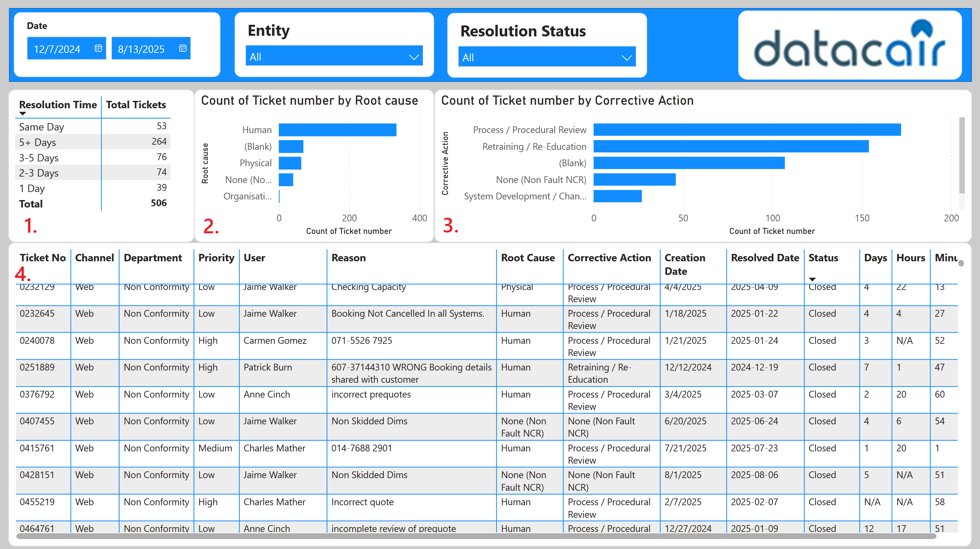Click the Entity dropdown chevron

point(413,57)
